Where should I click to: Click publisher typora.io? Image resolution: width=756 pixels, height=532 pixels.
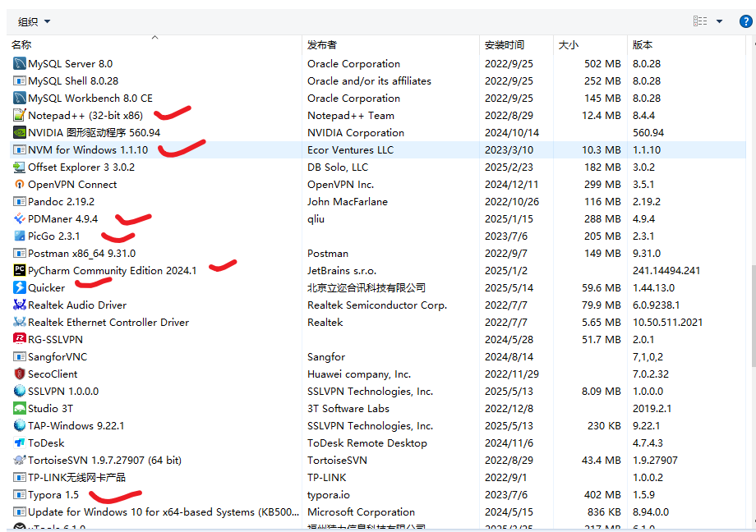[329, 495]
